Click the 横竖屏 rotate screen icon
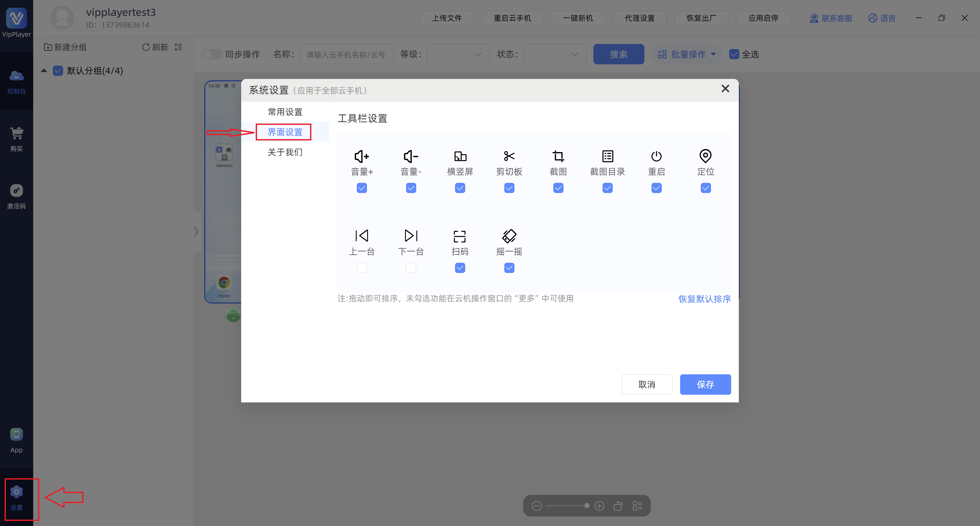Screen dimensions: 980x526 tap(460, 156)
